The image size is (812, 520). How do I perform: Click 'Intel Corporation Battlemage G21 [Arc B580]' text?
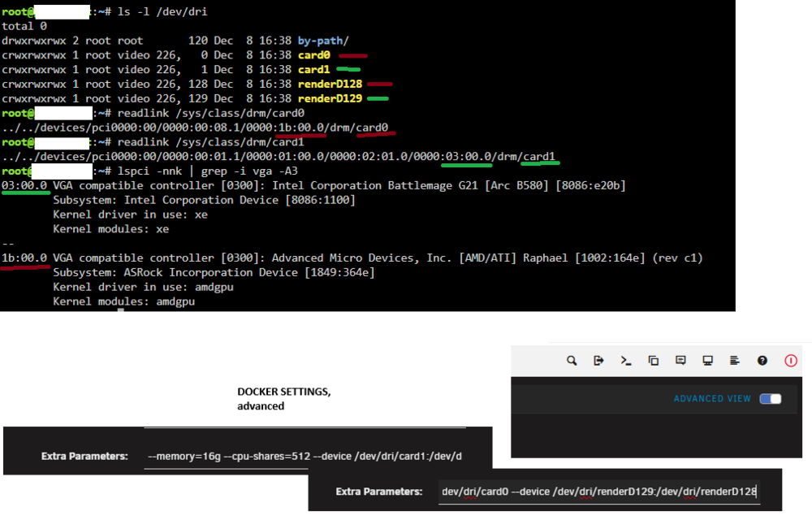point(410,185)
